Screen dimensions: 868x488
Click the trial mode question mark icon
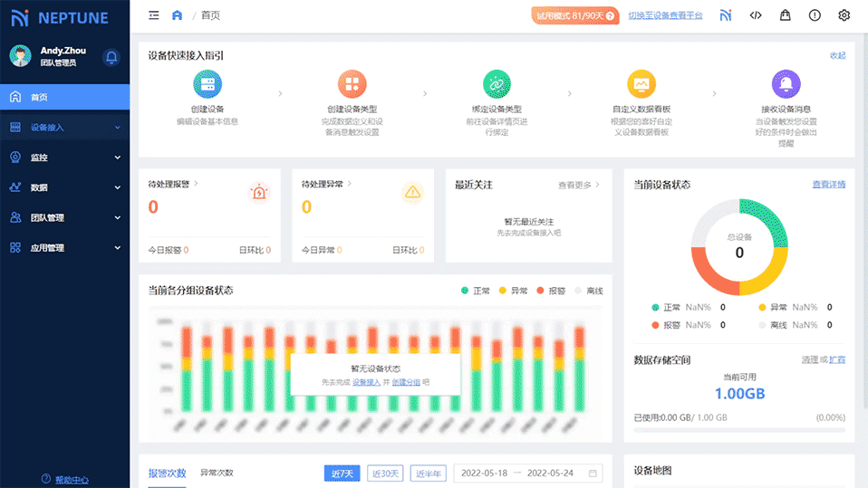(x=611, y=16)
